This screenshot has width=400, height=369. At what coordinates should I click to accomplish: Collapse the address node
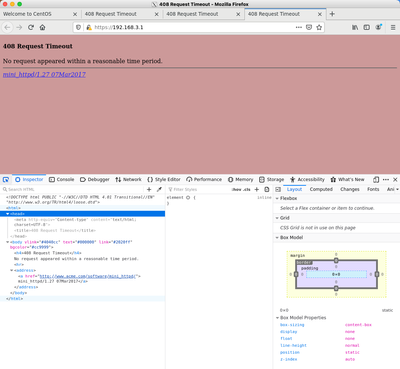(x=12, y=271)
